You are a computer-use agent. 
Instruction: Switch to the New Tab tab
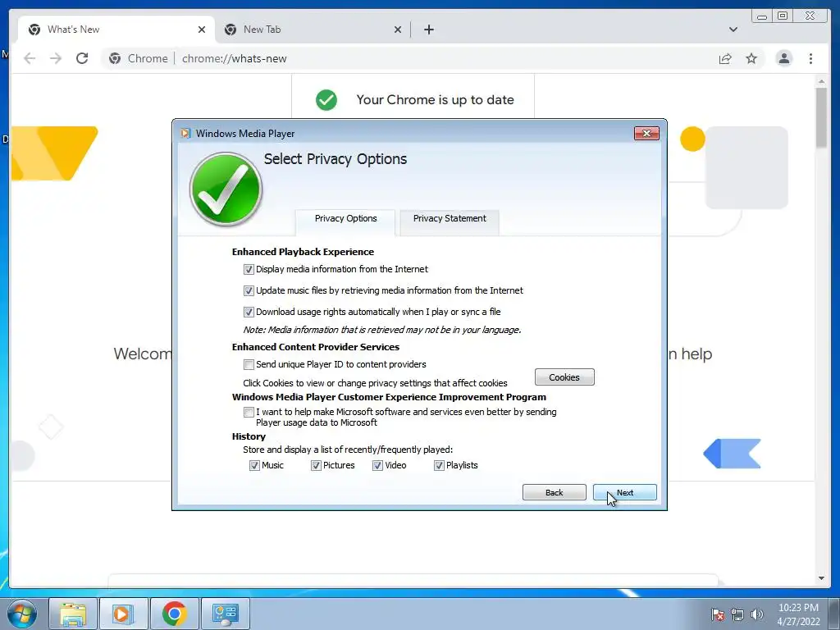(313, 30)
